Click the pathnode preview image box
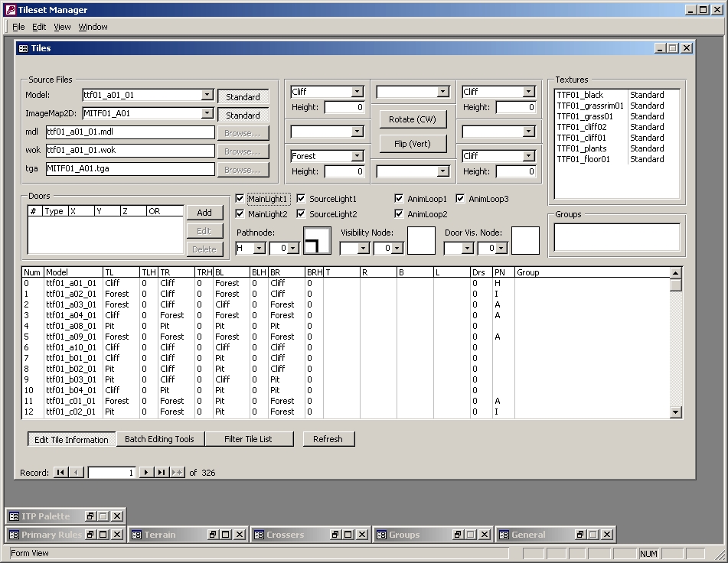728x563 pixels. click(317, 241)
